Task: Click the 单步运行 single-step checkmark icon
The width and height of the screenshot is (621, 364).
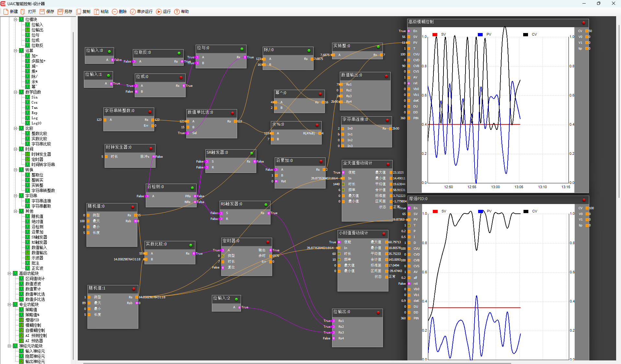Action: pos(133,12)
